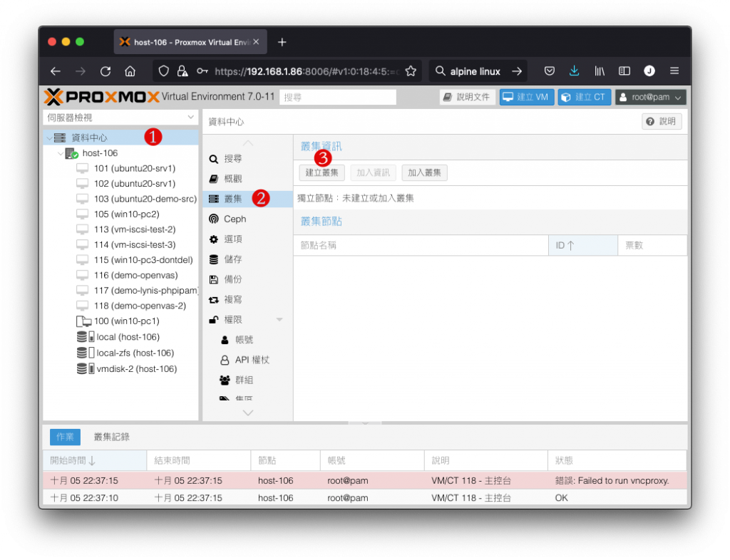Sort by the ID column header

tap(583, 245)
